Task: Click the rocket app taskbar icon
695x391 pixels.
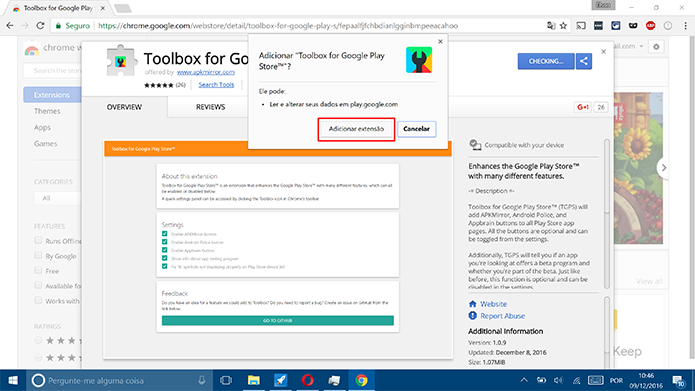Action: tap(281, 380)
